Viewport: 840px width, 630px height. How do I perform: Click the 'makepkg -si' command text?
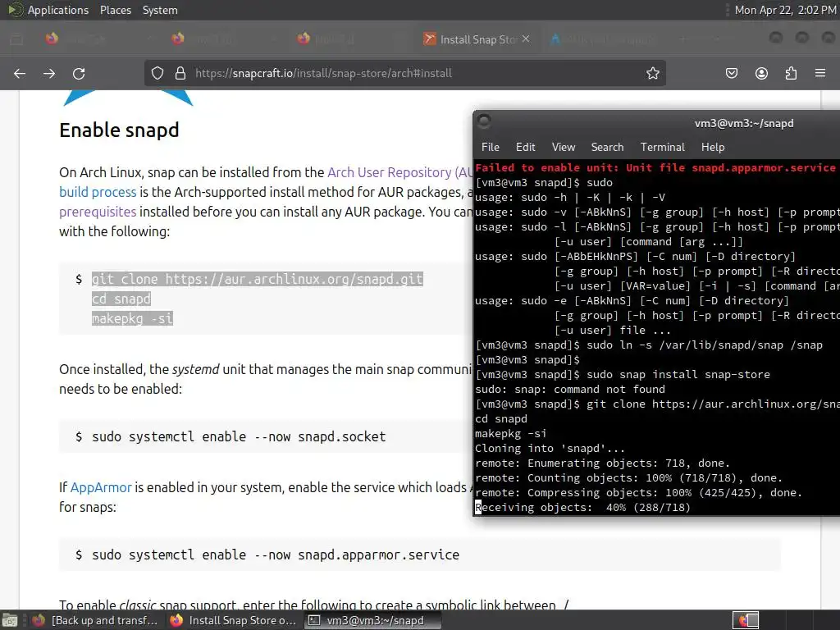(x=132, y=319)
